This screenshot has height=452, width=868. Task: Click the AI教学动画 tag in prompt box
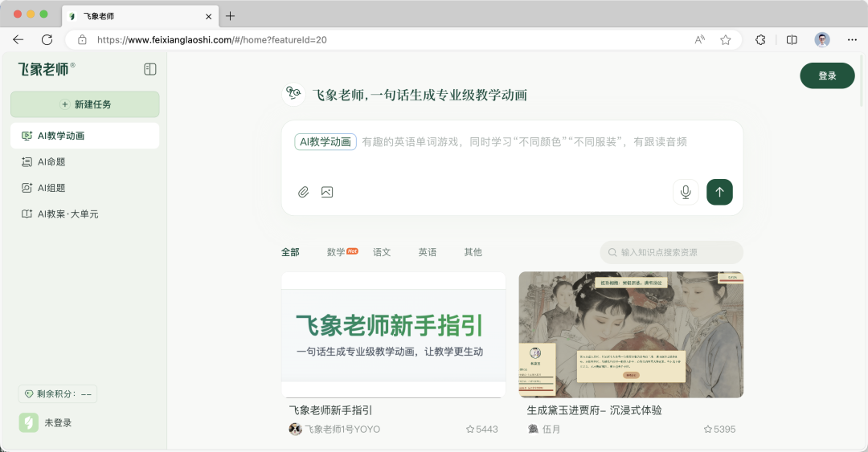325,141
